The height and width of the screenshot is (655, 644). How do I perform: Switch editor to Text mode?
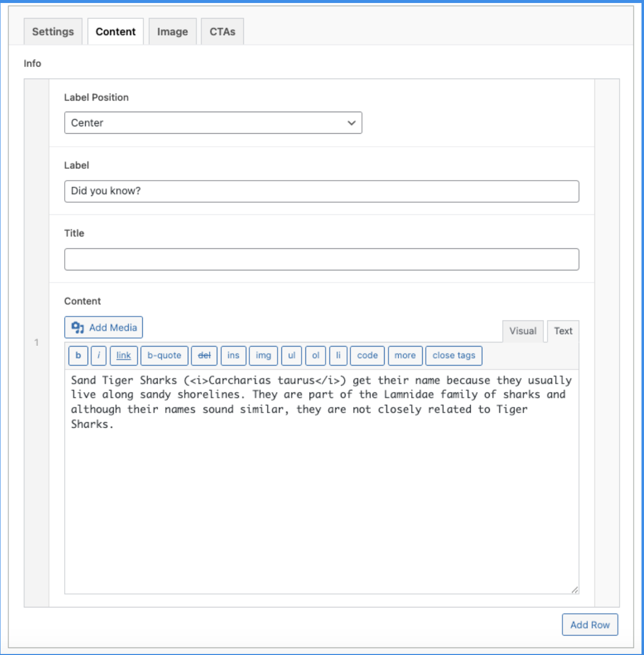(x=563, y=331)
